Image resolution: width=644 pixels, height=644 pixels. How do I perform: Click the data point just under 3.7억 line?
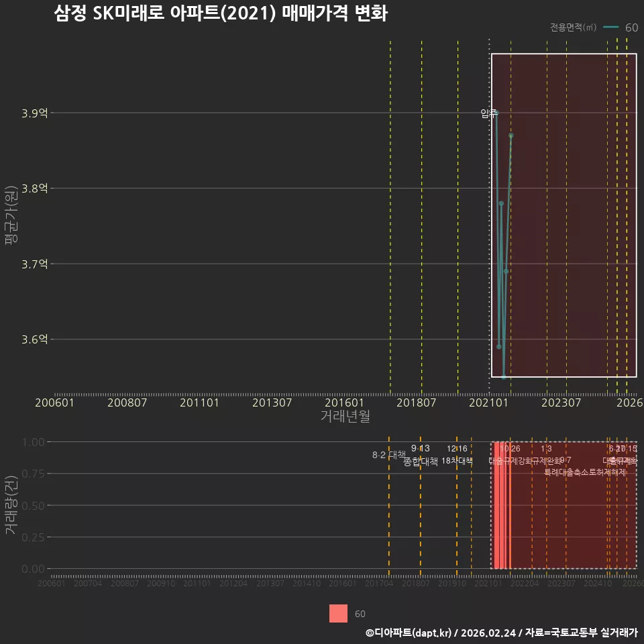pyautogui.click(x=506, y=271)
